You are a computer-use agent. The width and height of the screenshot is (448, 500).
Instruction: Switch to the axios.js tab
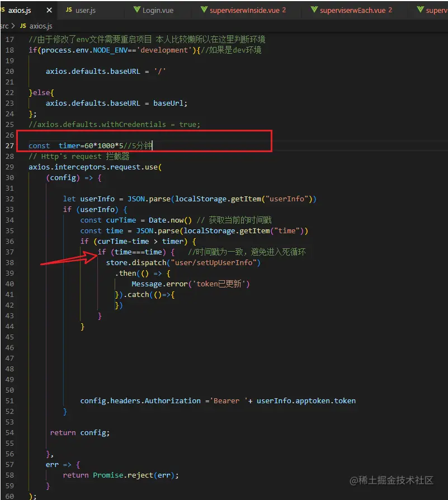pyautogui.click(x=19, y=10)
